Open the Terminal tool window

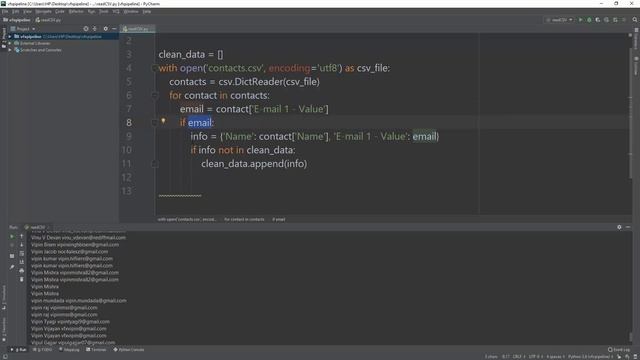tap(96, 350)
